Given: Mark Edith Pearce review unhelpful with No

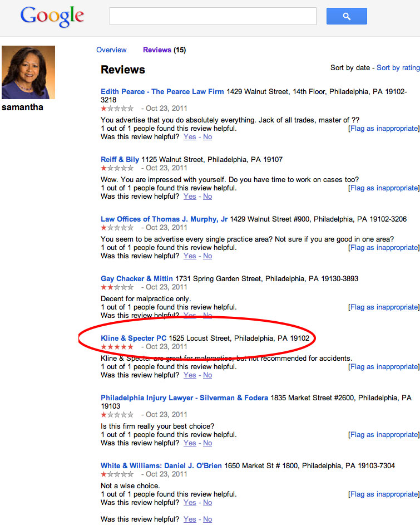Looking at the screenshot, I should [x=207, y=137].
